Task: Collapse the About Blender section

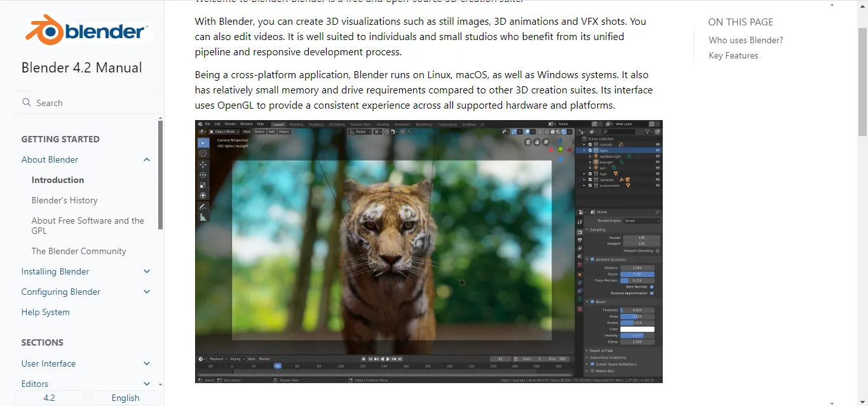Action: 147,159
